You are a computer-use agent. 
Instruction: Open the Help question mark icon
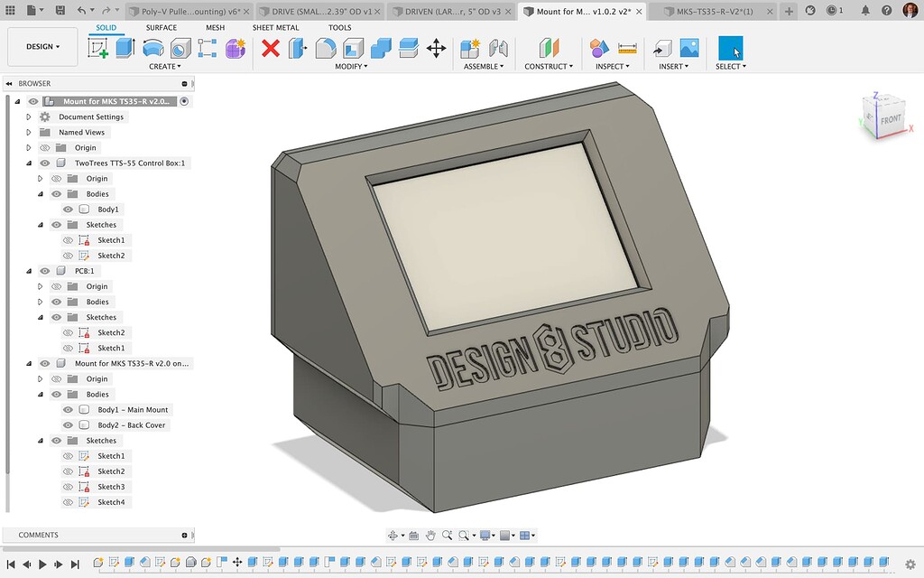click(x=886, y=11)
